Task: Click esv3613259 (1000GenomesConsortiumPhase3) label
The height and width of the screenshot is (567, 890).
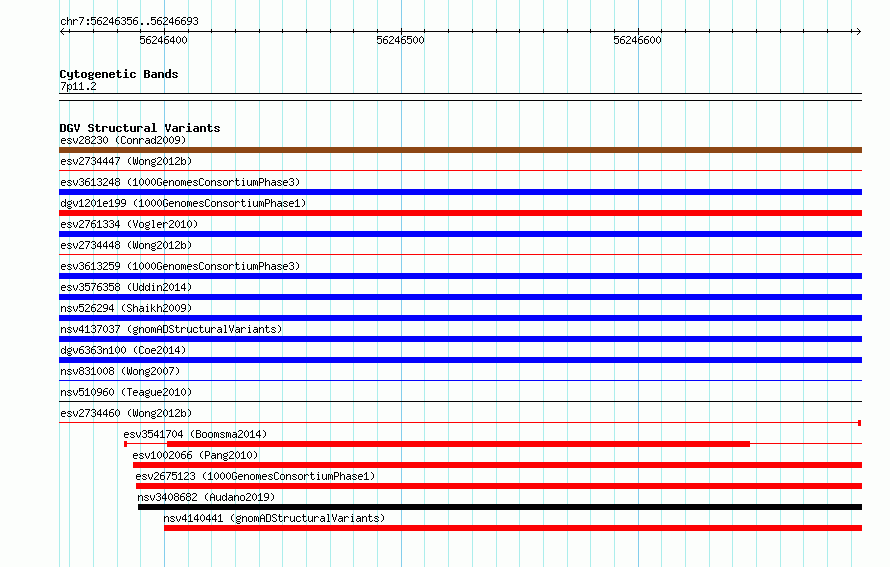Action: tap(180, 266)
